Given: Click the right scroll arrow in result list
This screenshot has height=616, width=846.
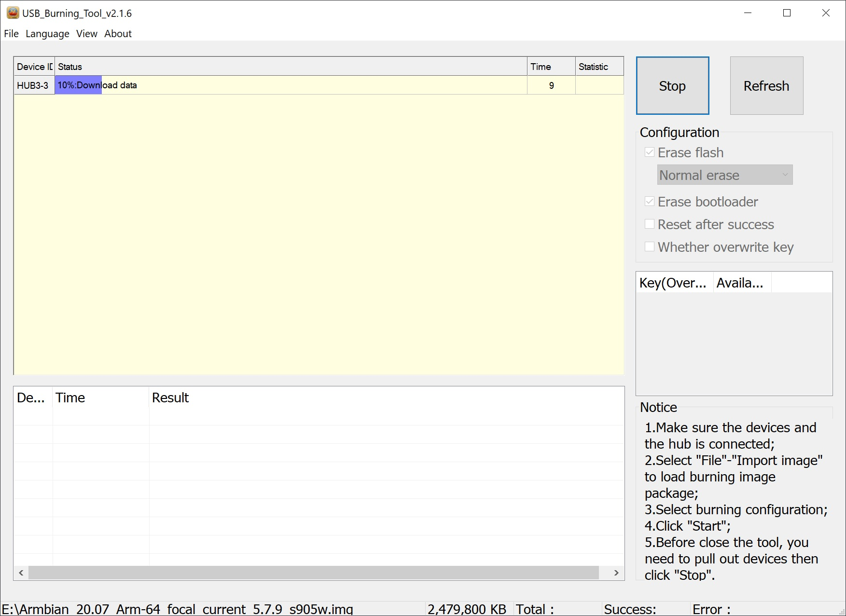Looking at the screenshot, I should [x=616, y=573].
